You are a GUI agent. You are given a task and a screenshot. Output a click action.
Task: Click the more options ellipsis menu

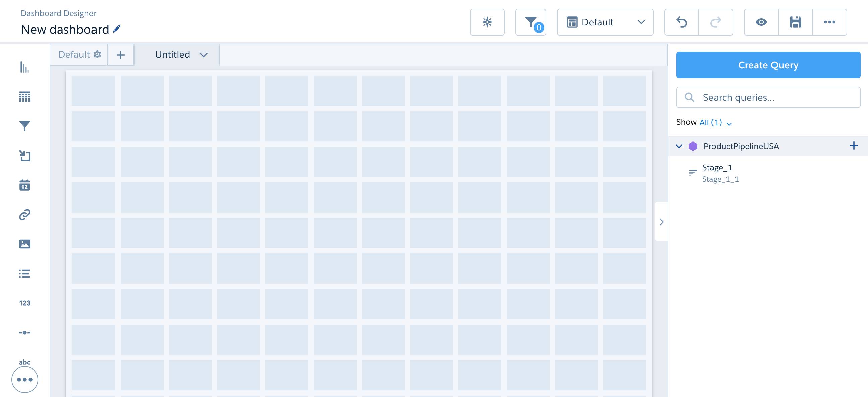[x=830, y=22]
